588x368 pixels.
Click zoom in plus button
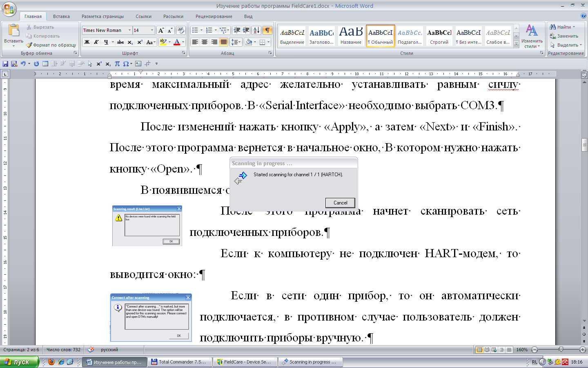click(x=583, y=350)
